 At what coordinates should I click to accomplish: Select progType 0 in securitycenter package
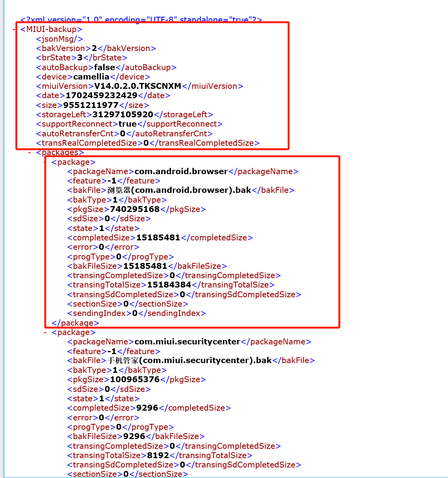click(119, 427)
